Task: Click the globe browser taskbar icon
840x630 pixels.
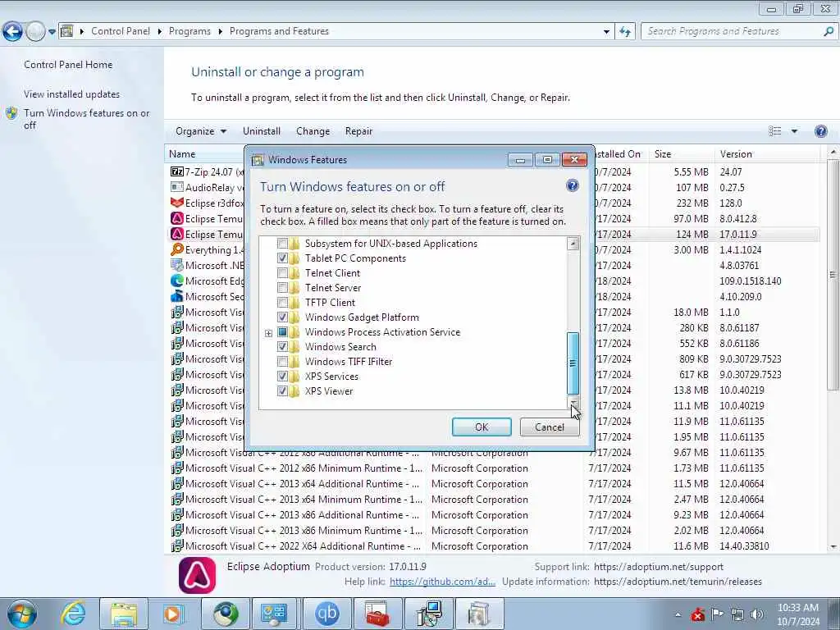Action: (x=226, y=614)
